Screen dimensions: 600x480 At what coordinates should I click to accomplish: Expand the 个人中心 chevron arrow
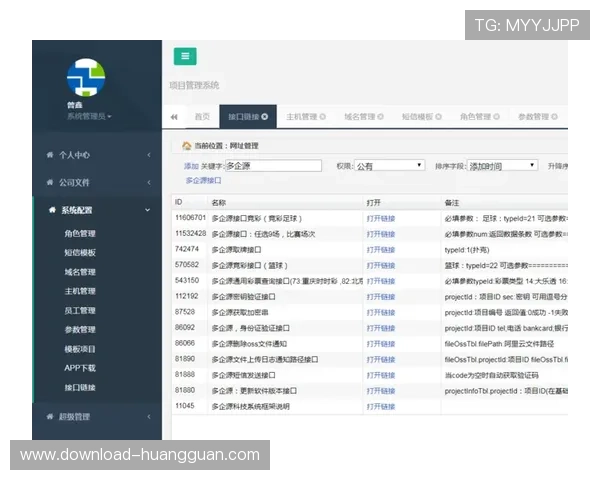click(149, 155)
